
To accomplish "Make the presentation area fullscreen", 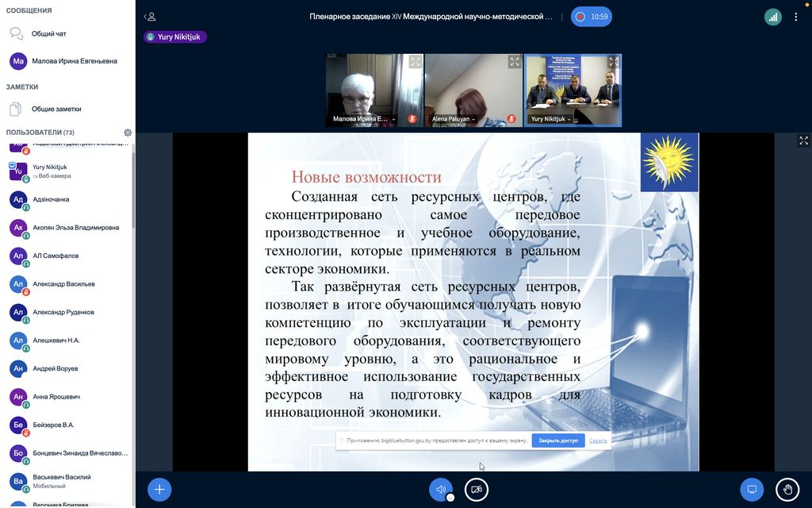I will [803, 140].
